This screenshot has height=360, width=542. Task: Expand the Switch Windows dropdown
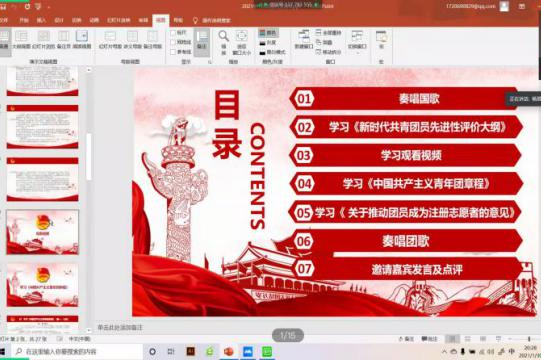[357, 41]
